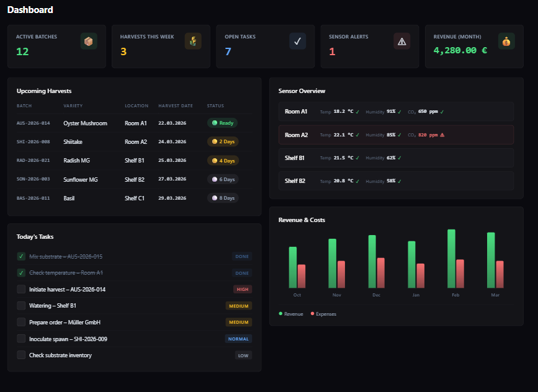Screen dimensions: 538x392
Task: Click the Status column header
Action: [x=215, y=106]
